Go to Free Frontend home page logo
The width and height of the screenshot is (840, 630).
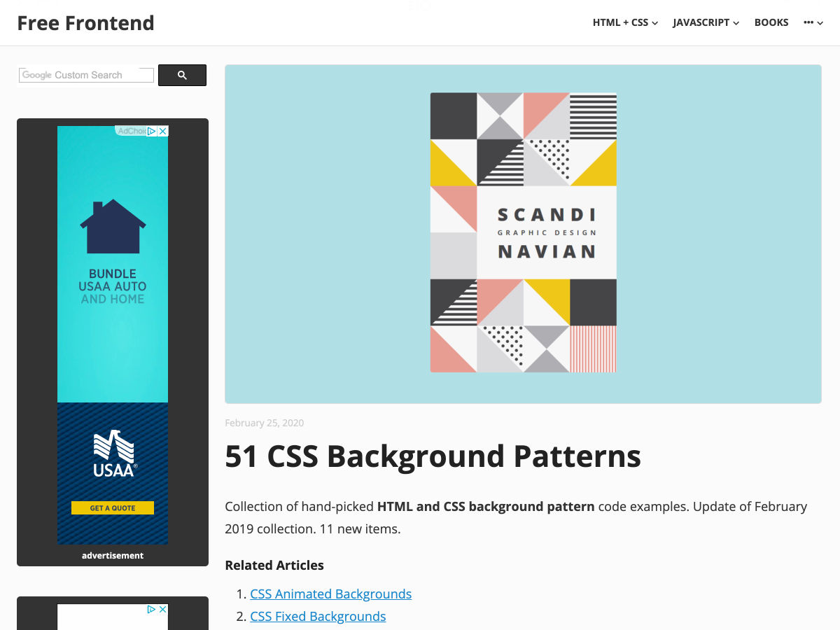(x=85, y=23)
